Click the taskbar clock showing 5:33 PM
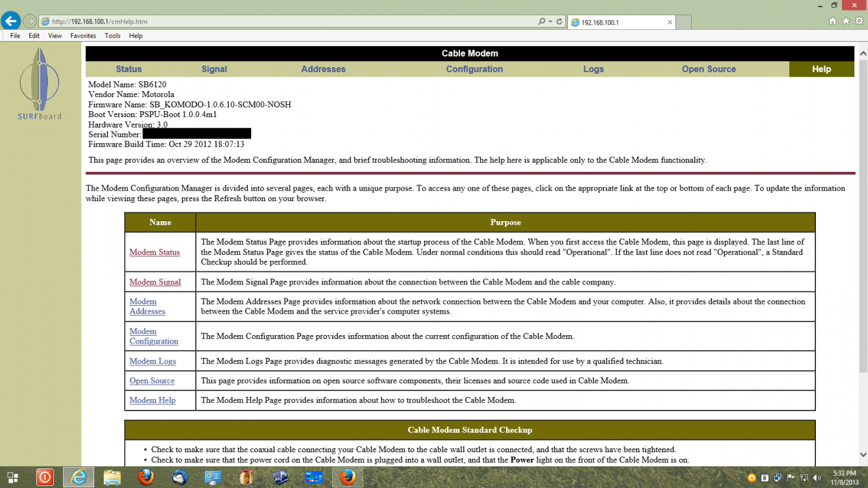The width and height of the screenshot is (868, 488). (x=843, y=478)
